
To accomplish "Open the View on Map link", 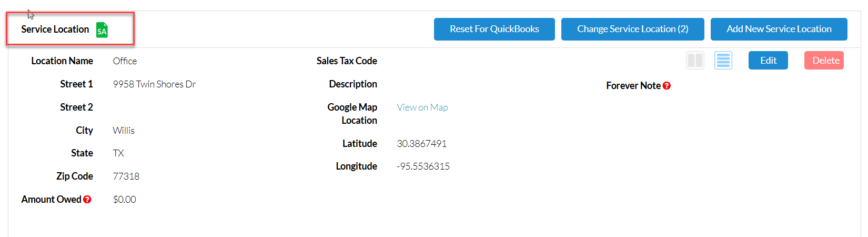I will click(422, 107).
